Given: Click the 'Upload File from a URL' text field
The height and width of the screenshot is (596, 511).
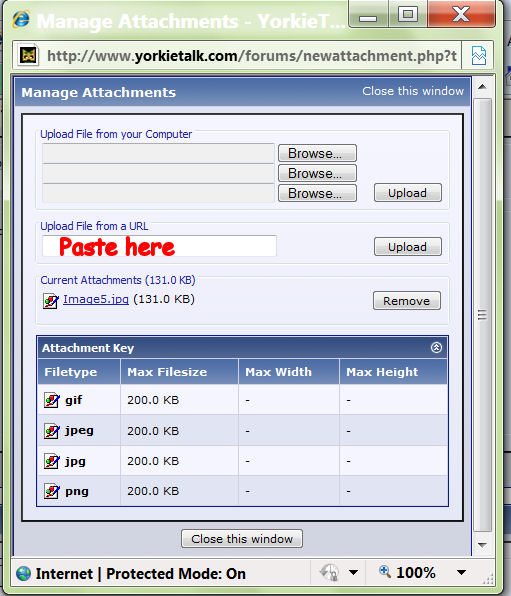Looking at the screenshot, I should pos(159,246).
